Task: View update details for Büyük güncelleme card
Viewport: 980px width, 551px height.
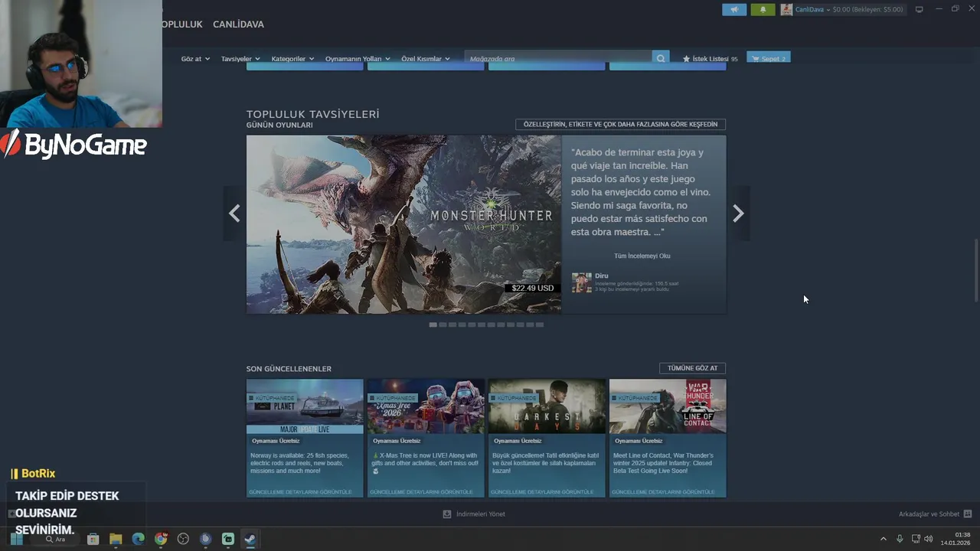Action: point(543,491)
